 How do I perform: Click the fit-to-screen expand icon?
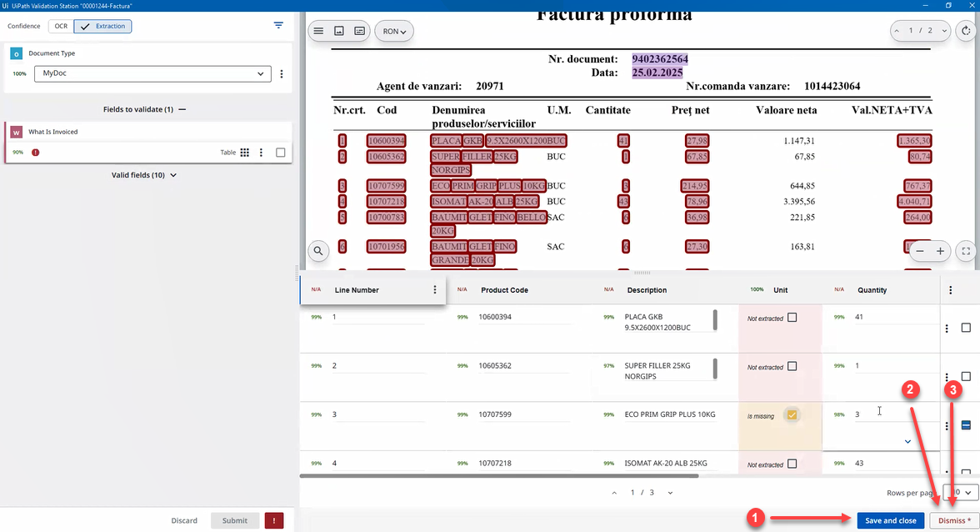pos(966,250)
